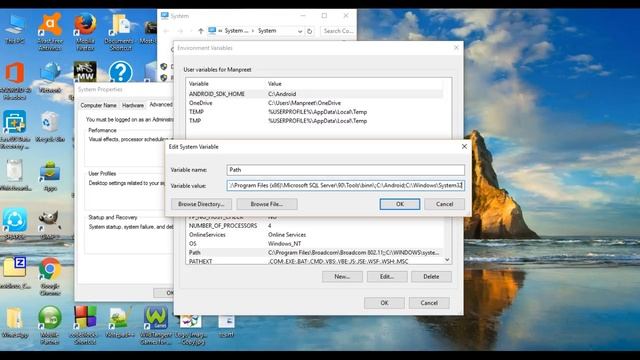The height and width of the screenshot is (360, 640).
Task: Launch SHAREit desktop icon
Action: 15,224
